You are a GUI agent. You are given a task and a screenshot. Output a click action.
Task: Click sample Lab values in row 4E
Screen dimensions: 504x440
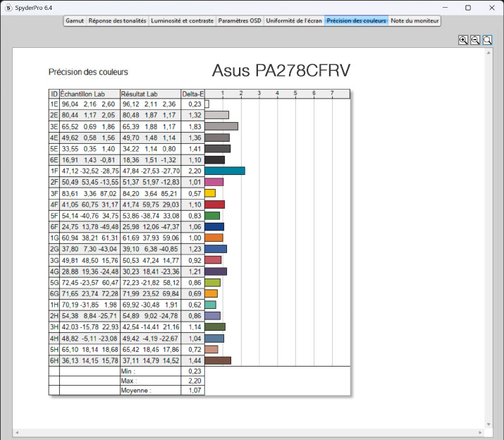tap(88, 137)
